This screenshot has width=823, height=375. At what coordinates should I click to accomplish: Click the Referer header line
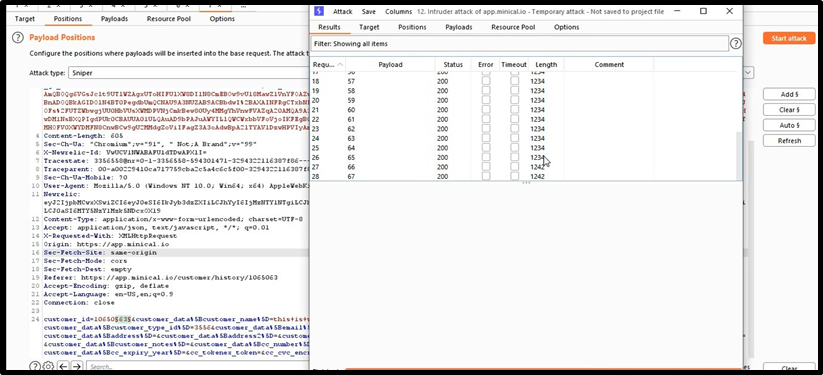tap(160, 277)
